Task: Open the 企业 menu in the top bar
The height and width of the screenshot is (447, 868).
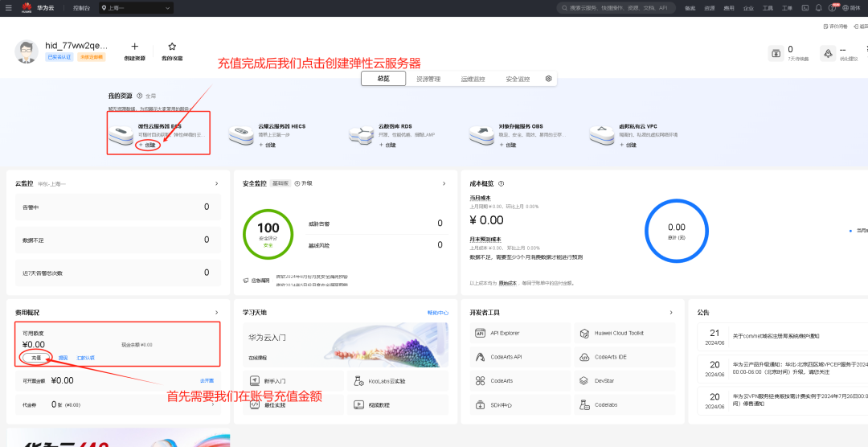Action: (x=748, y=8)
